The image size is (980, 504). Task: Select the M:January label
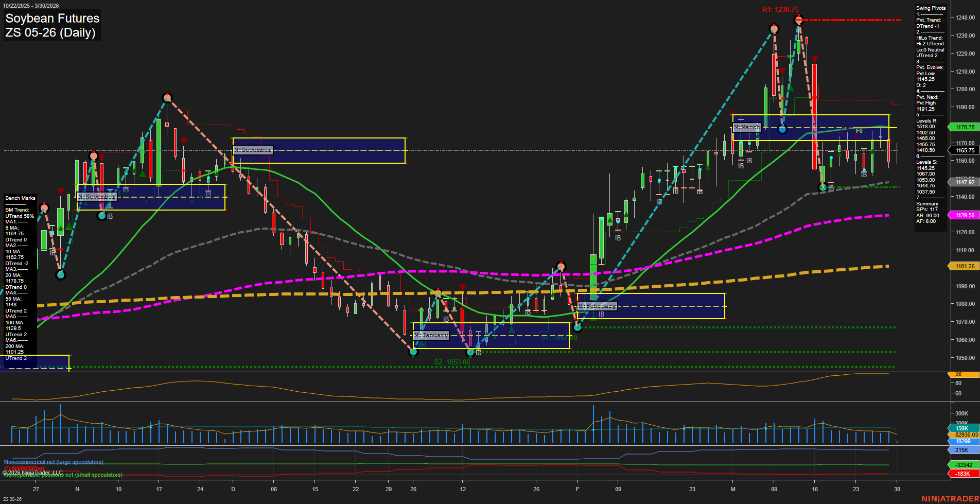coord(431,335)
